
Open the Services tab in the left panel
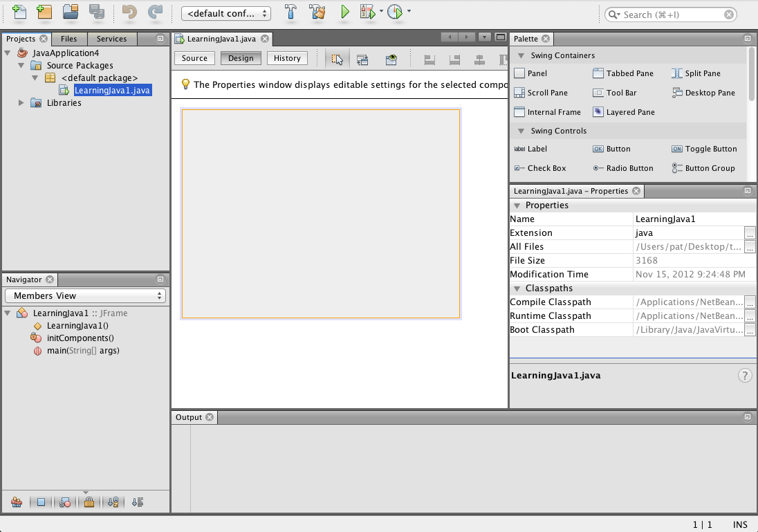pyautogui.click(x=112, y=39)
